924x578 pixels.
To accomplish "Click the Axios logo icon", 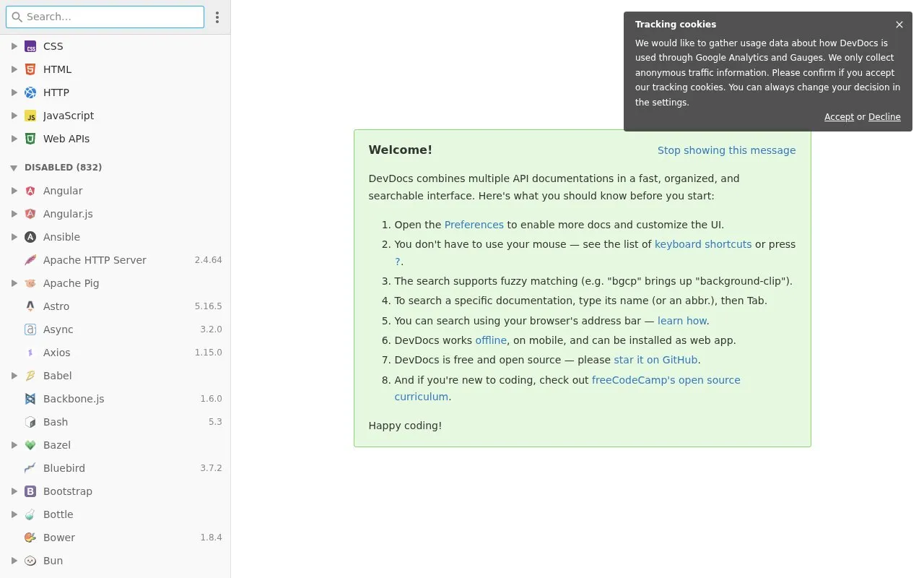I will (30, 353).
